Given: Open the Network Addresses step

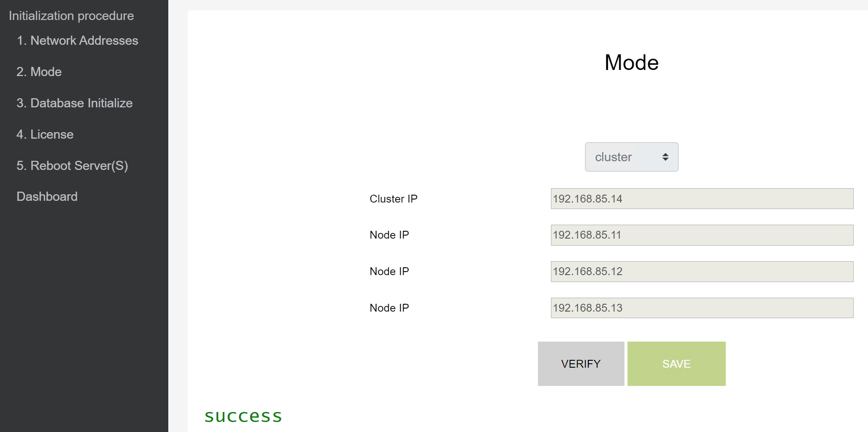Looking at the screenshot, I should tap(77, 40).
